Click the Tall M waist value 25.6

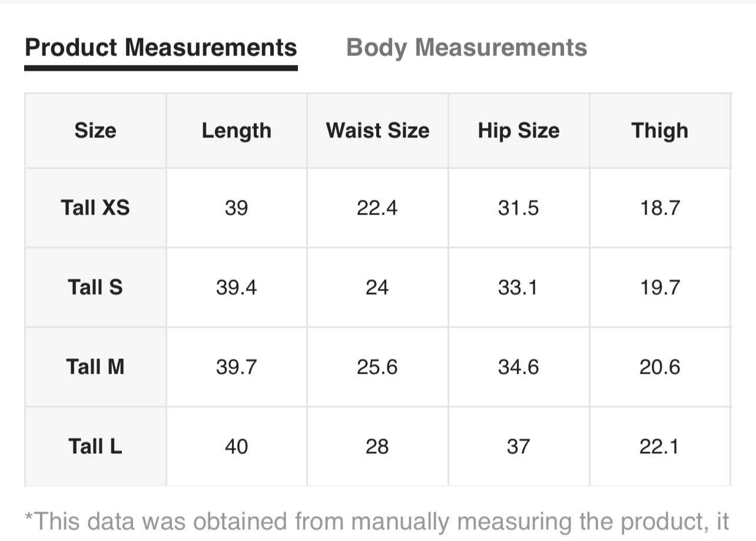click(x=377, y=367)
